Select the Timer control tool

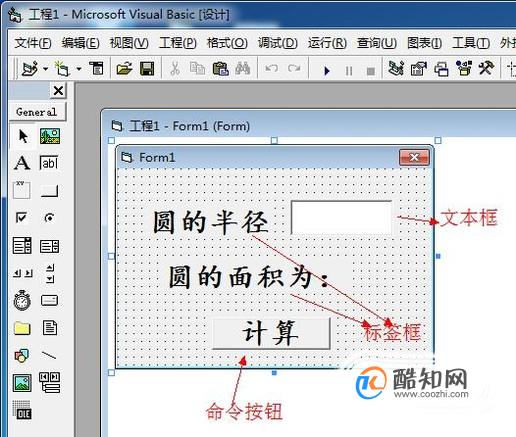pos(22,300)
